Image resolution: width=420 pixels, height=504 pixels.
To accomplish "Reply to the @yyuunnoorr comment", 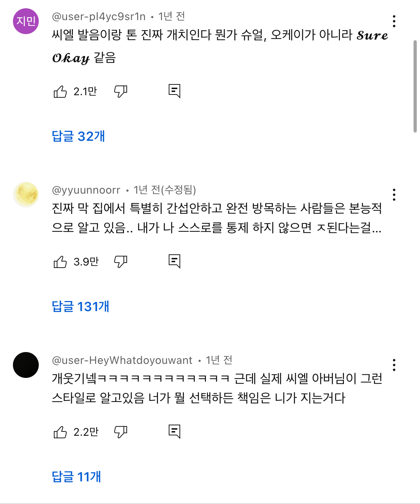I will [174, 262].
